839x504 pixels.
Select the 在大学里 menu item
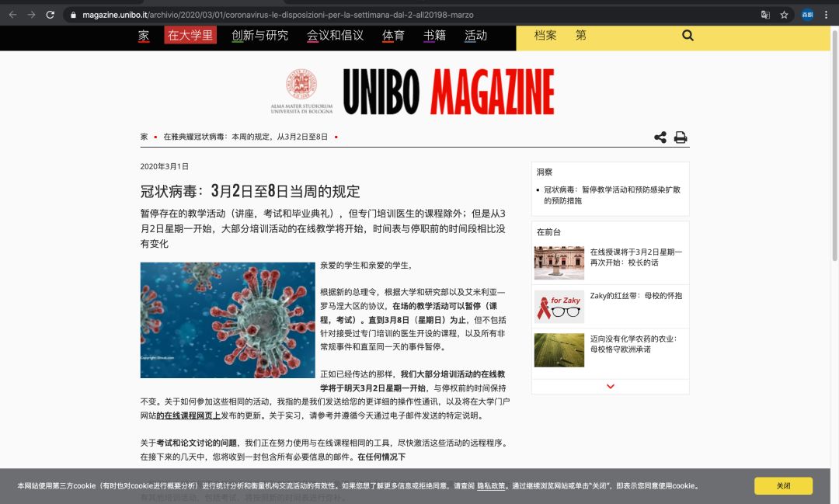190,35
